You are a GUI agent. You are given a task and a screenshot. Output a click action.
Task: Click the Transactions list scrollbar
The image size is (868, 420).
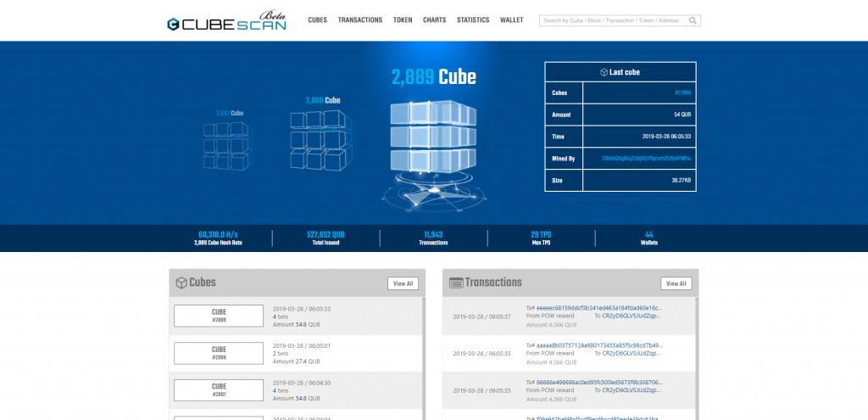697,358
